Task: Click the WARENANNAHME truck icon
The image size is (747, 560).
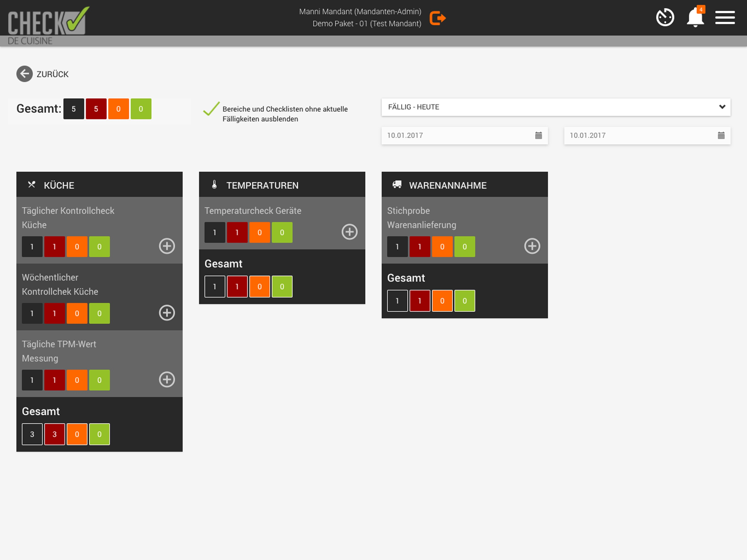Action: tap(397, 184)
